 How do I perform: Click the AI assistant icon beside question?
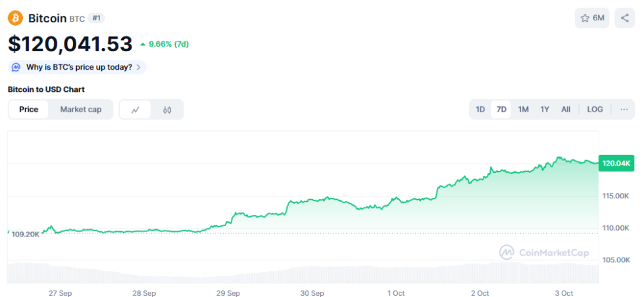16,67
